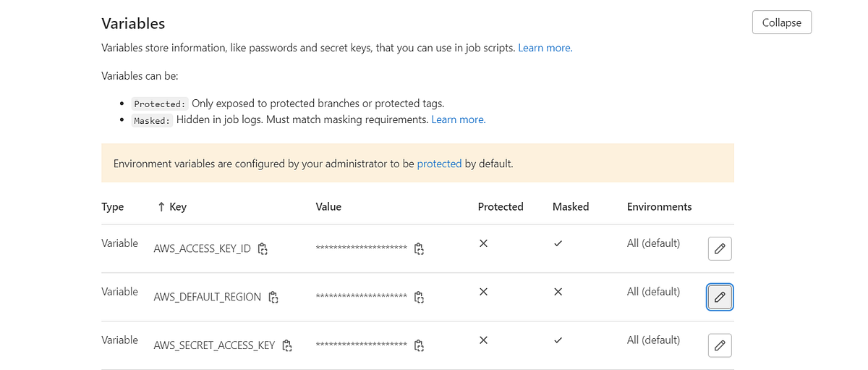Click the Masked column header
This screenshot has height=370, width=868.
click(571, 207)
